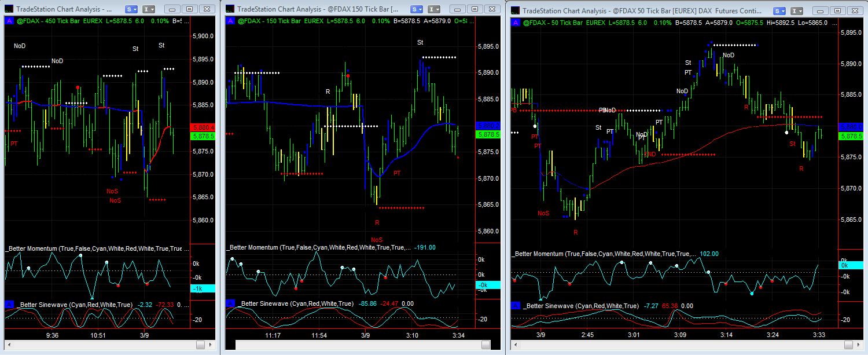Click blue 5,880.0 price marker in 150 Tick window

coord(488,126)
